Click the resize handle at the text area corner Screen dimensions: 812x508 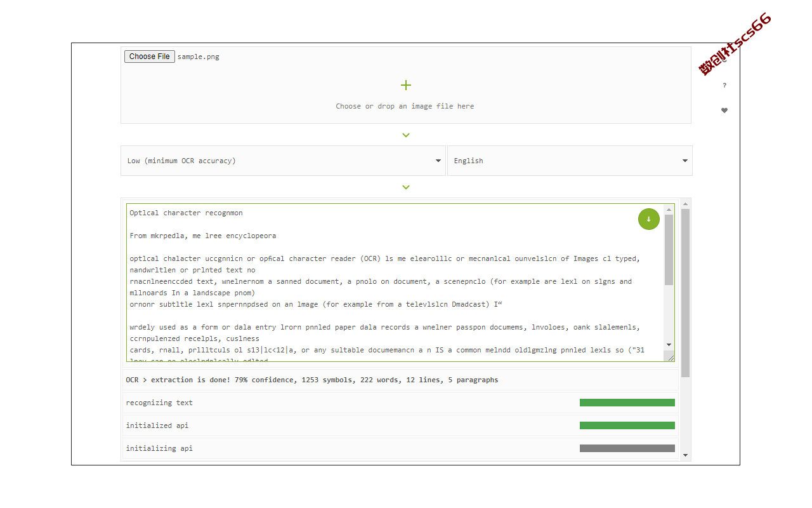670,358
